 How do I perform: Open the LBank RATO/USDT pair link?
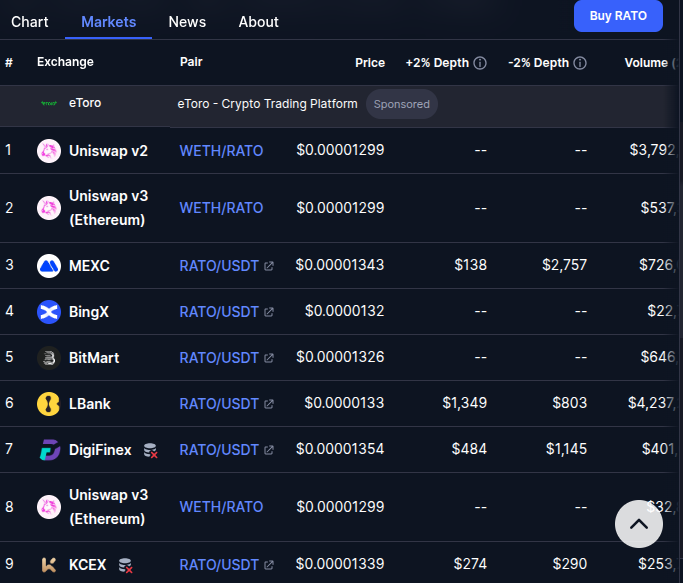(219, 403)
